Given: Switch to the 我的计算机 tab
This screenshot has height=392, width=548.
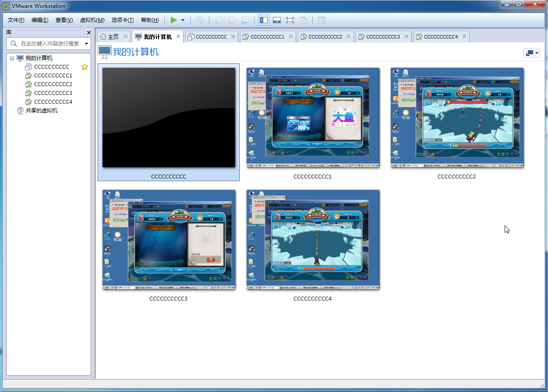Looking at the screenshot, I should pos(158,37).
